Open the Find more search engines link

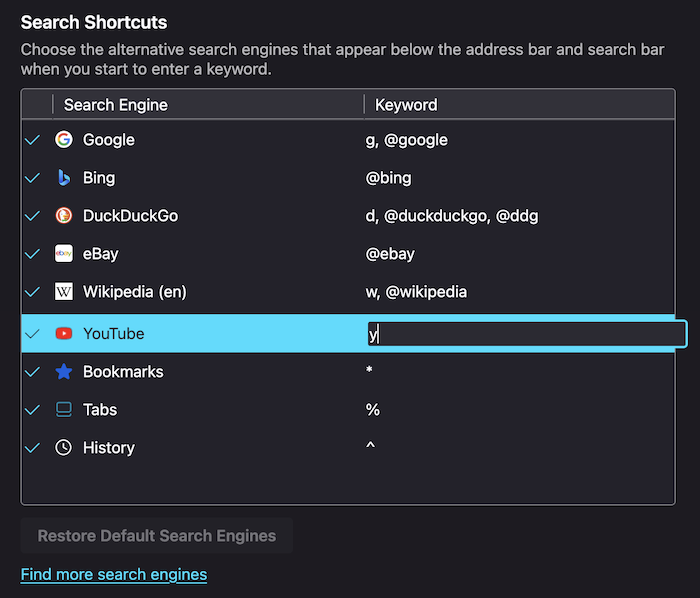click(114, 574)
